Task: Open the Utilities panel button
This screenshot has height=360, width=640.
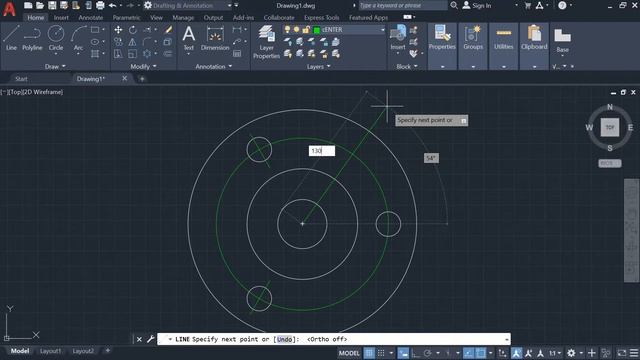Action: coord(504,38)
